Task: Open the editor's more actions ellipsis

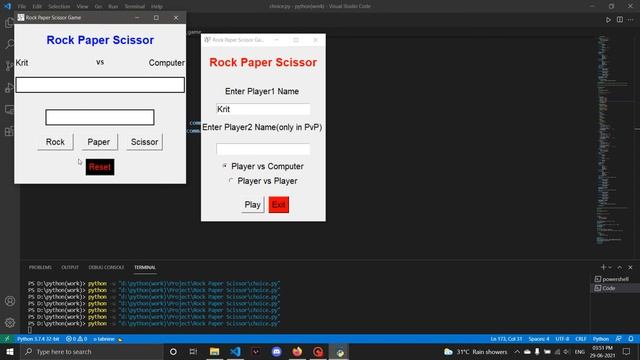Action: [x=631, y=20]
